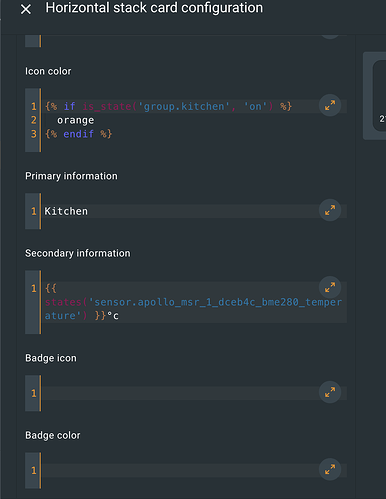Click the card preview panel on right

(375, 96)
